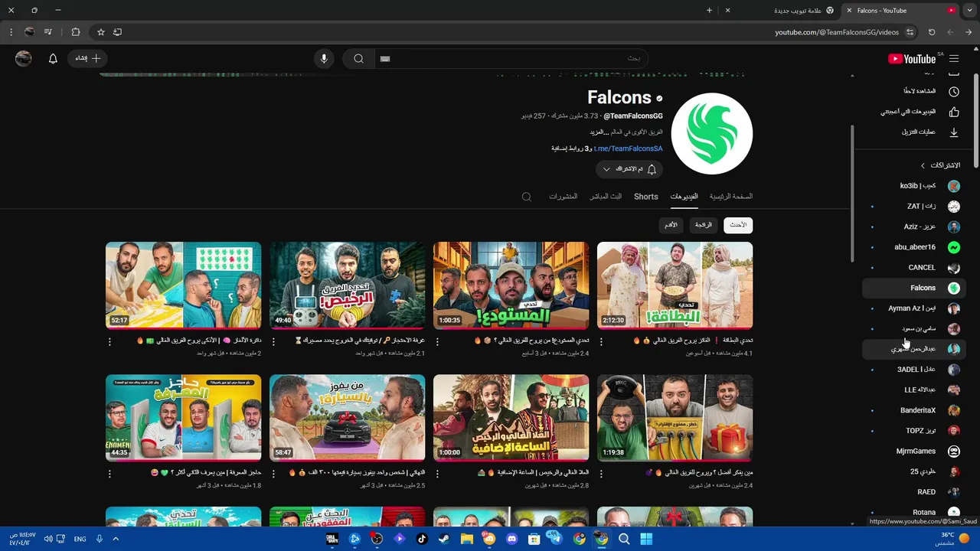Switch to the Shorts tab
The image size is (980, 551).
(646, 197)
